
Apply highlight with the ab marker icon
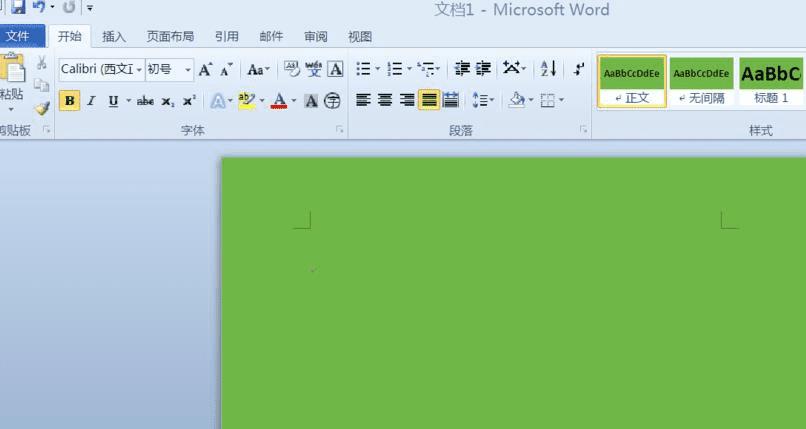[x=247, y=101]
